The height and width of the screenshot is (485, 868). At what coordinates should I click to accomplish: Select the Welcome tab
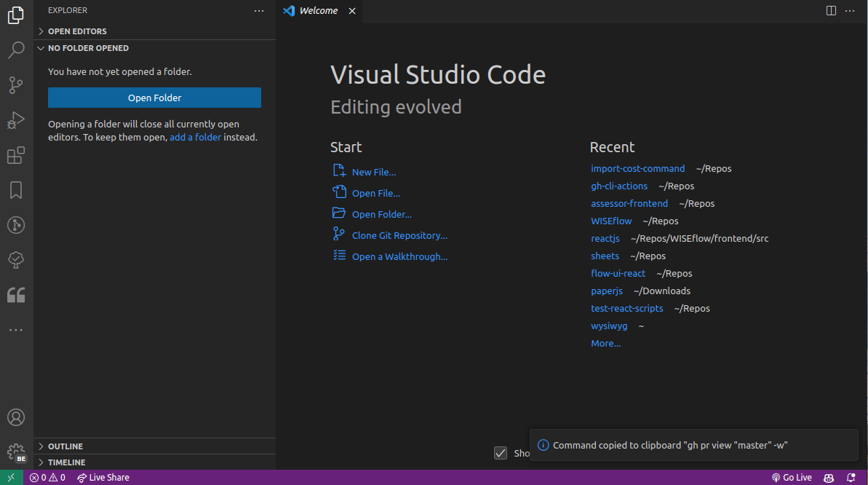(x=319, y=10)
